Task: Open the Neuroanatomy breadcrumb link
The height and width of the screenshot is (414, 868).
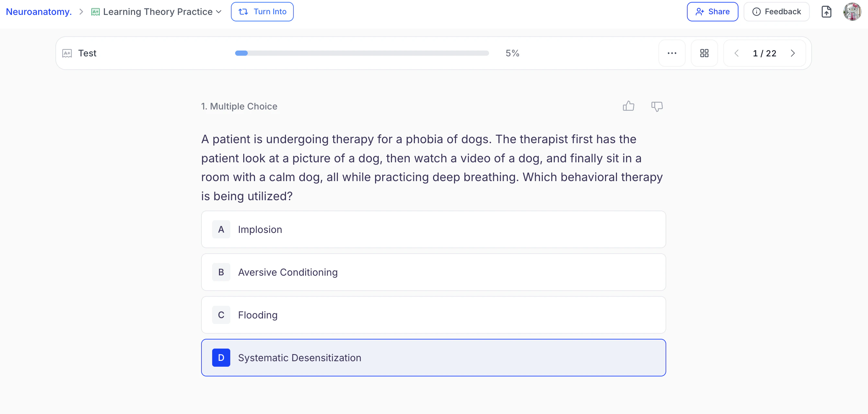Action: pyautogui.click(x=39, y=12)
